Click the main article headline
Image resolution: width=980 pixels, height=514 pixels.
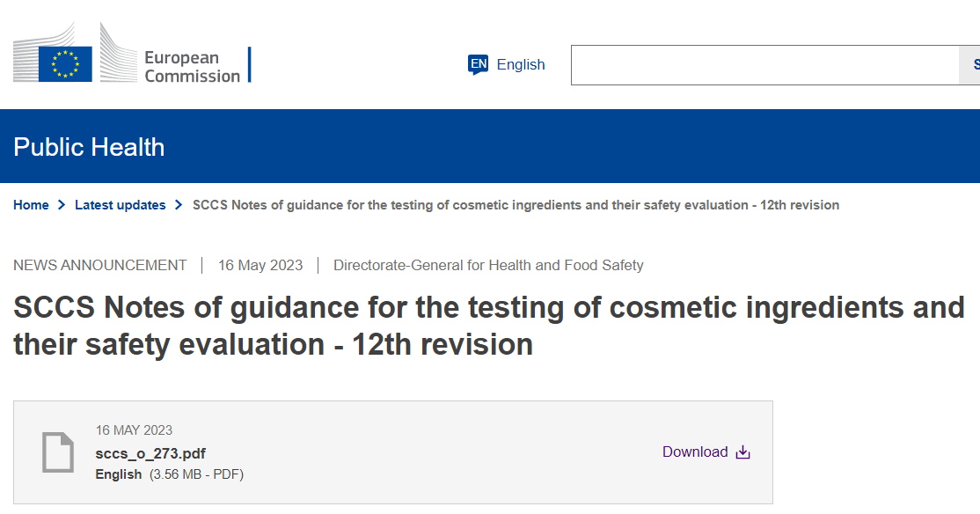point(488,326)
